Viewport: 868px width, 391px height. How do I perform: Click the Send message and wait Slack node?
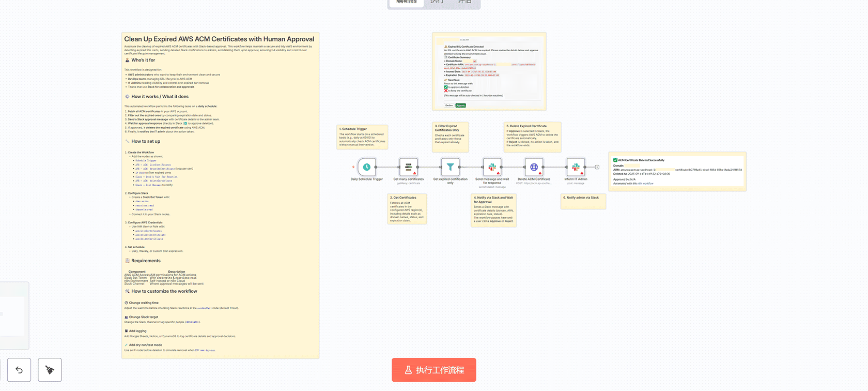[x=492, y=167]
